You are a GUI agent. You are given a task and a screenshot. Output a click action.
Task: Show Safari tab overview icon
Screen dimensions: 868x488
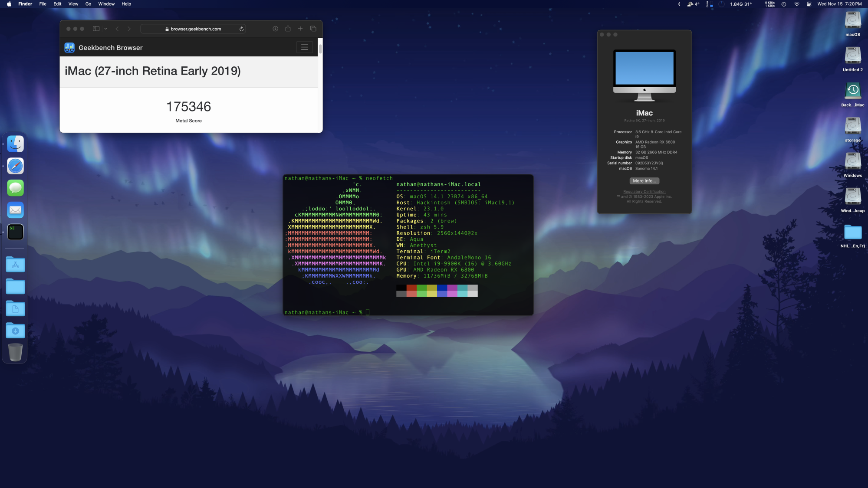(x=313, y=29)
